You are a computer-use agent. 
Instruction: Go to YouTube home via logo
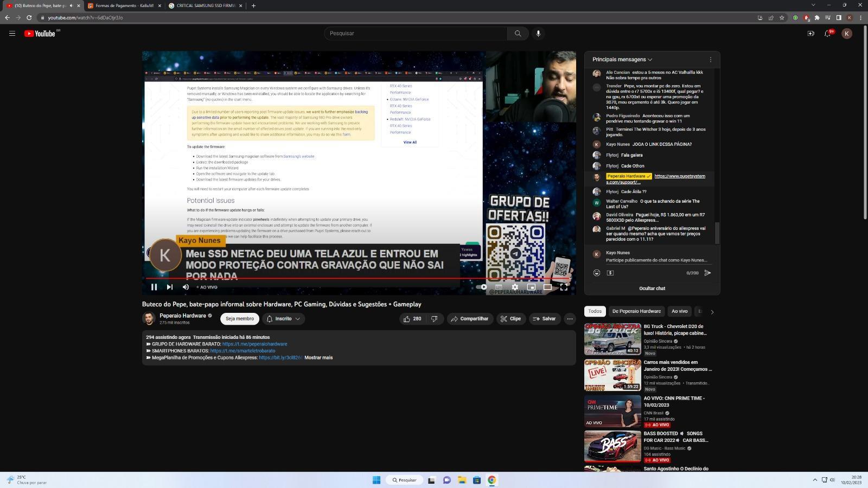pyautogui.click(x=40, y=34)
